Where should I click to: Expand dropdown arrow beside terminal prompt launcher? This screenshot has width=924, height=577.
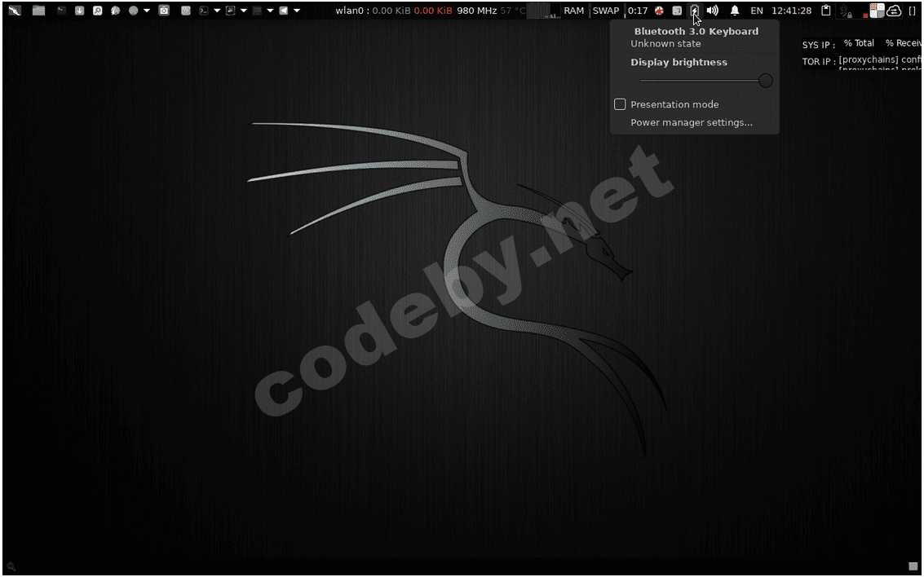(x=217, y=11)
